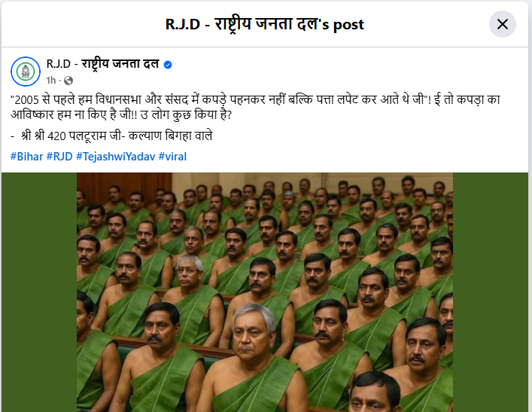This screenshot has width=532, height=412.
Task: Click the globe public audience icon
Action: pyautogui.click(x=68, y=81)
